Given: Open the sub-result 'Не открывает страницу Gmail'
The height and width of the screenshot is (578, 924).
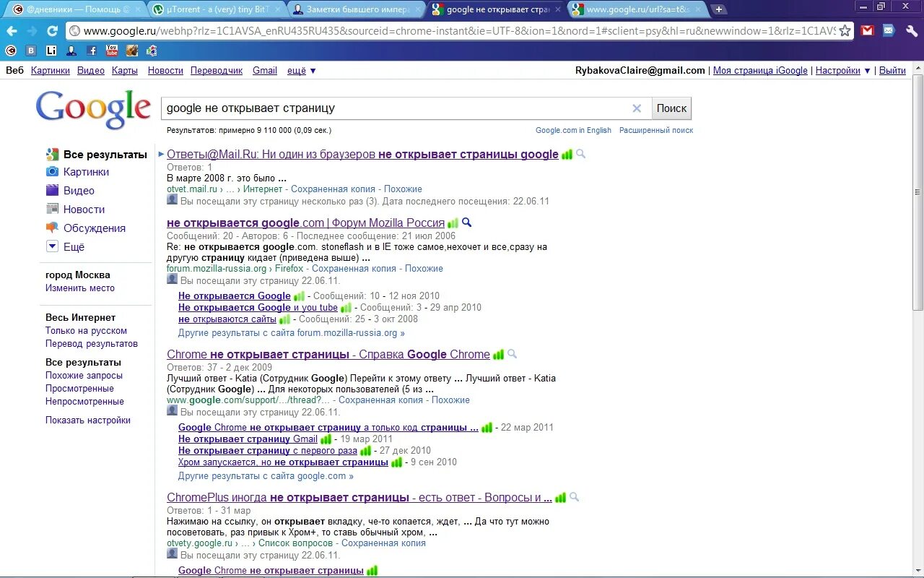Looking at the screenshot, I should pyautogui.click(x=248, y=439).
